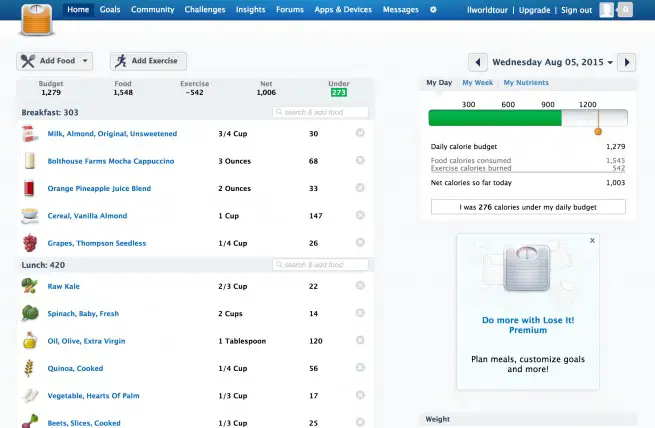
Task: Advance to next day with right arrow
Action: pos(627,62)
